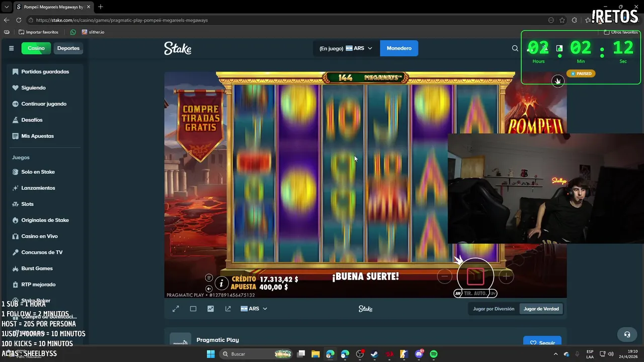
Task: Click the Stake logo in header
Action: click(x=178, y=48)
